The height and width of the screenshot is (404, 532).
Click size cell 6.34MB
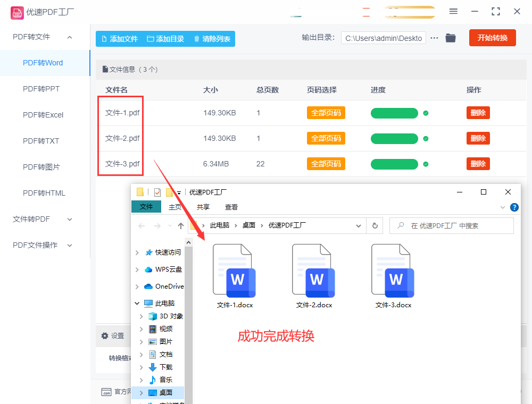point(216,164)
